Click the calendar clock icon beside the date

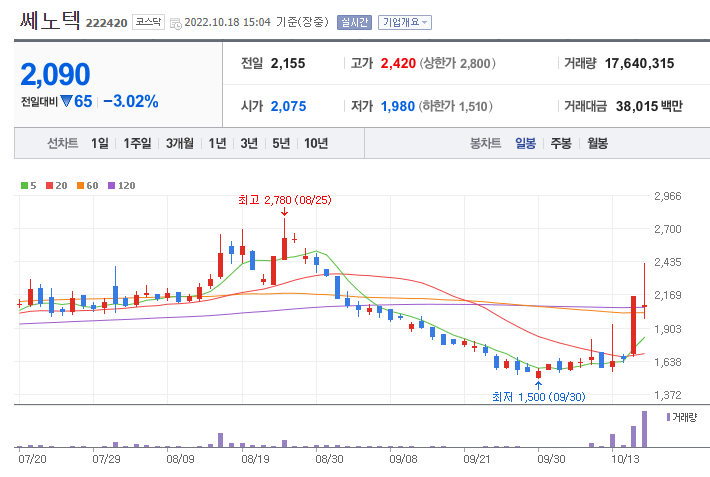click(176, 24)
